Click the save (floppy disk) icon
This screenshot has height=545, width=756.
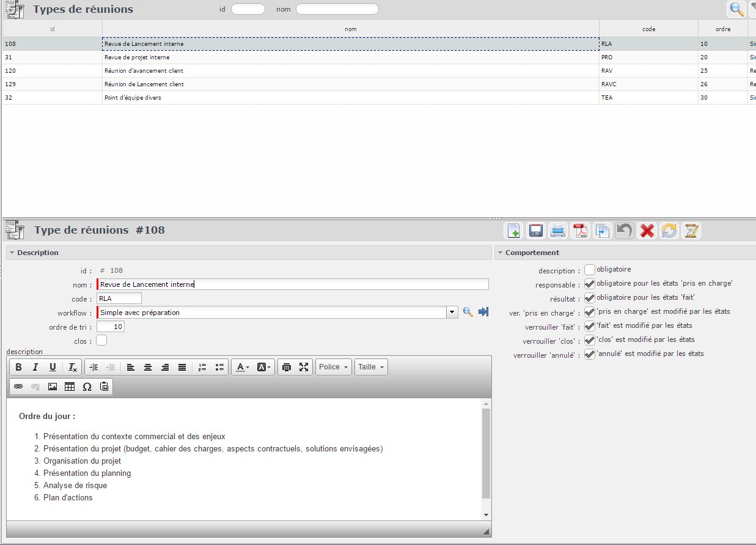tap(536, 231)
